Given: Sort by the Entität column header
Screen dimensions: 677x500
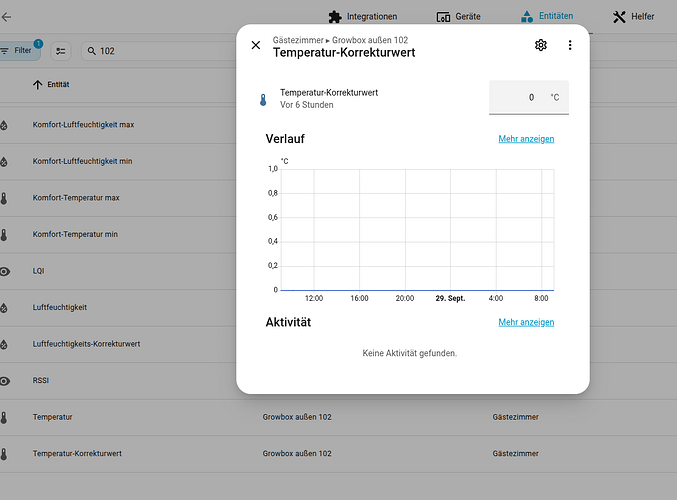Looking at the screenshot, I should (58, 85).
